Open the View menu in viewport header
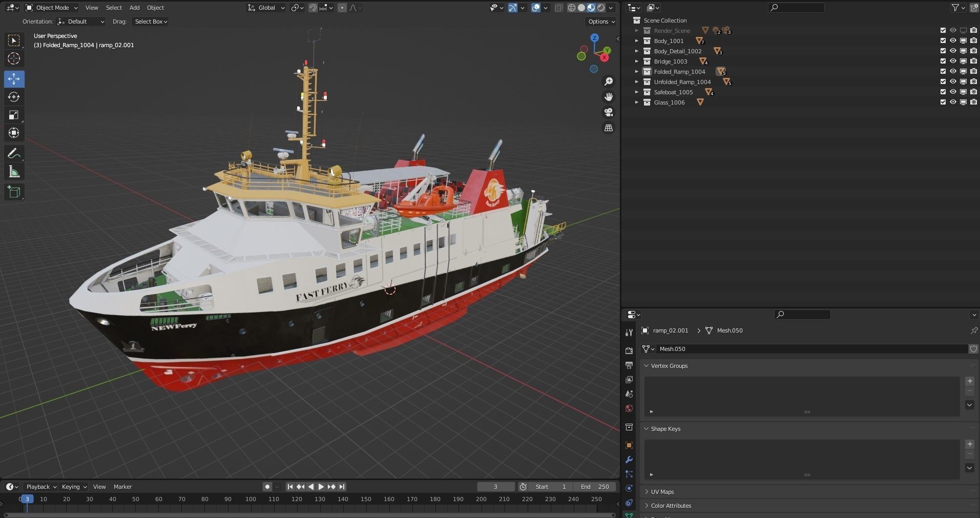This screenshot has width=980, height=518. [92, 8]
